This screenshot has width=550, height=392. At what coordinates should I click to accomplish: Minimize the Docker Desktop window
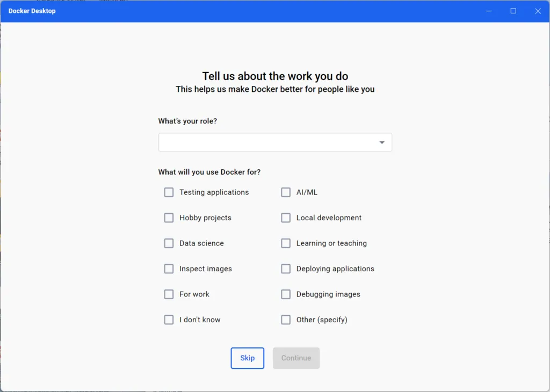489,11
